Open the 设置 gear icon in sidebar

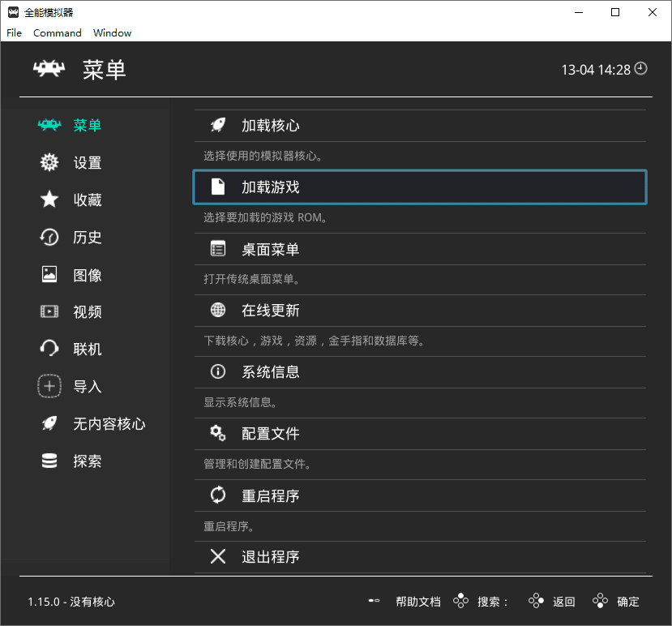(49, 162)
